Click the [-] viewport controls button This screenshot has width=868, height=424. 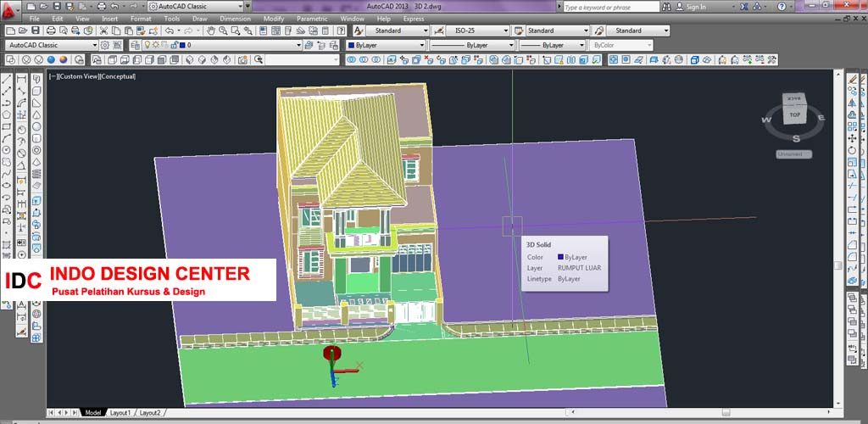coord(53,76)
